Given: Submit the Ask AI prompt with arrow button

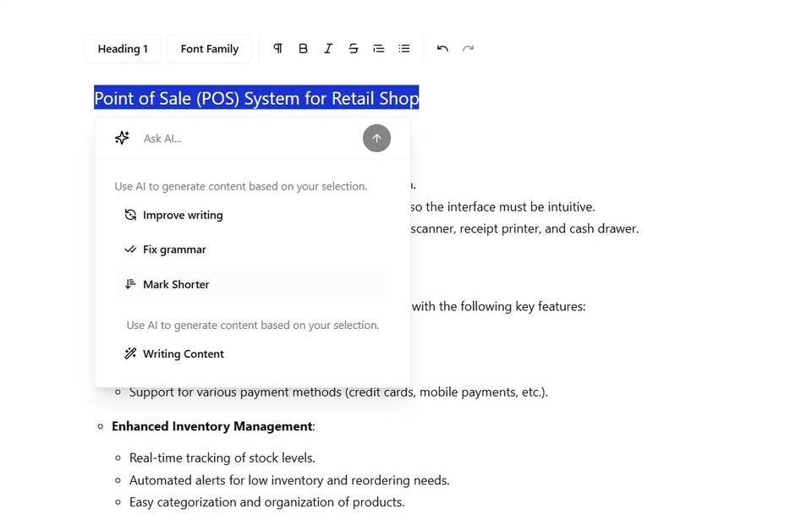Looking at the screenshot, I should (376, 138).
